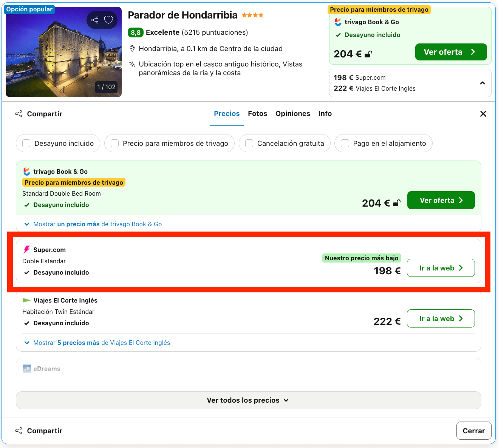The image size is (498, 448).
Task: Click the eDreams logo icon
Action: 26,369
